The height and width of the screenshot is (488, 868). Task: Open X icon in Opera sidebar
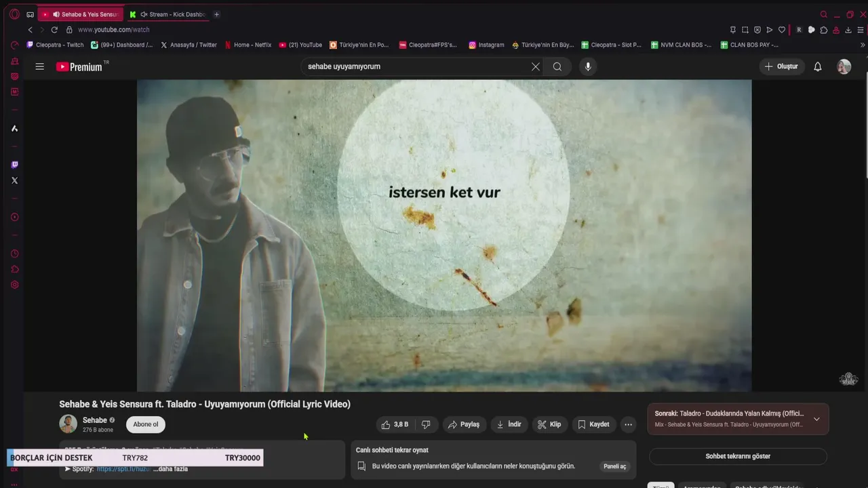14,180
